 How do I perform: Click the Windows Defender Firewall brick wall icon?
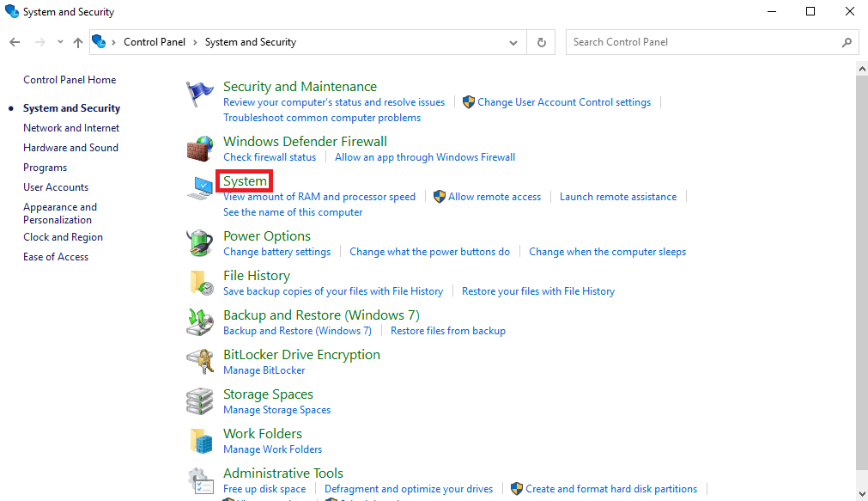click(x=200, y=149)
